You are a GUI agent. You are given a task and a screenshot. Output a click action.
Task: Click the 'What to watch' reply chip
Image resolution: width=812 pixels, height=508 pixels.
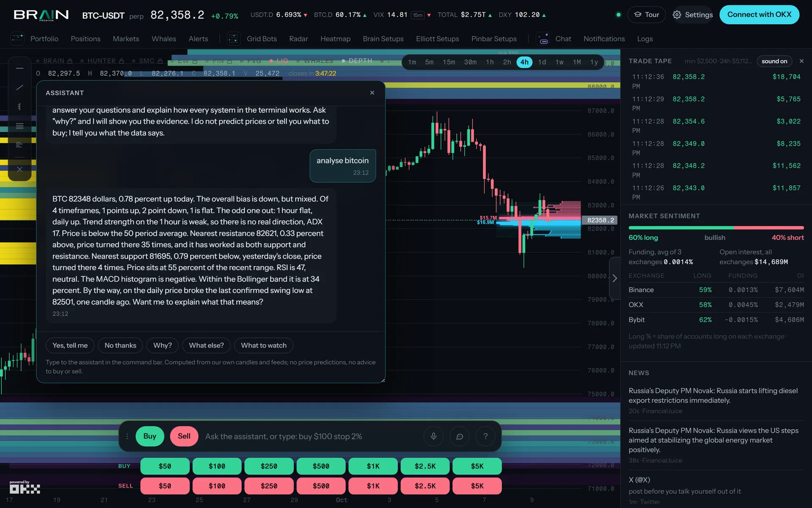(263, 345)
